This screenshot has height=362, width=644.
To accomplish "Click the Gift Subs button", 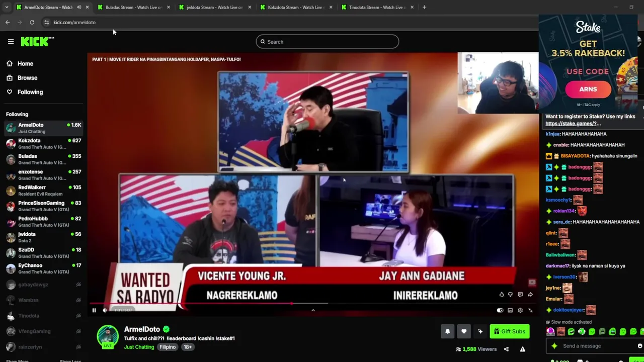I will 509,331.
